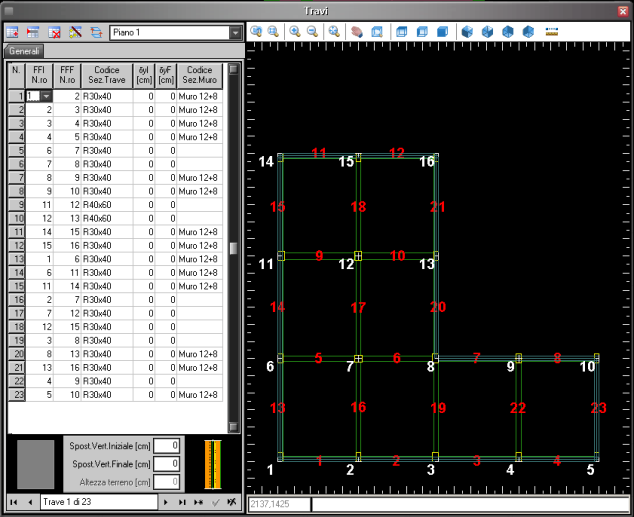Click the first zoom window icon in view toolbar
634x517 pixels.
click(x=256, y=32)
